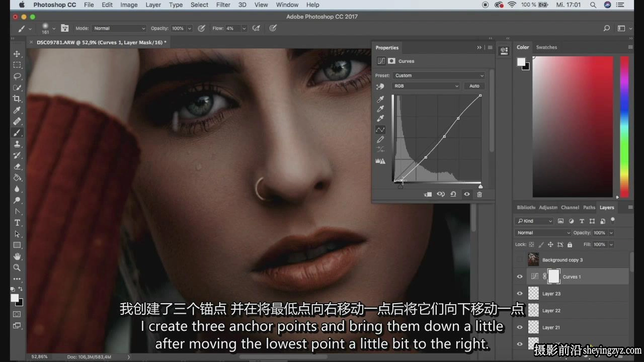
Task: Select the Move tool
Action: (x=17, y=54)
